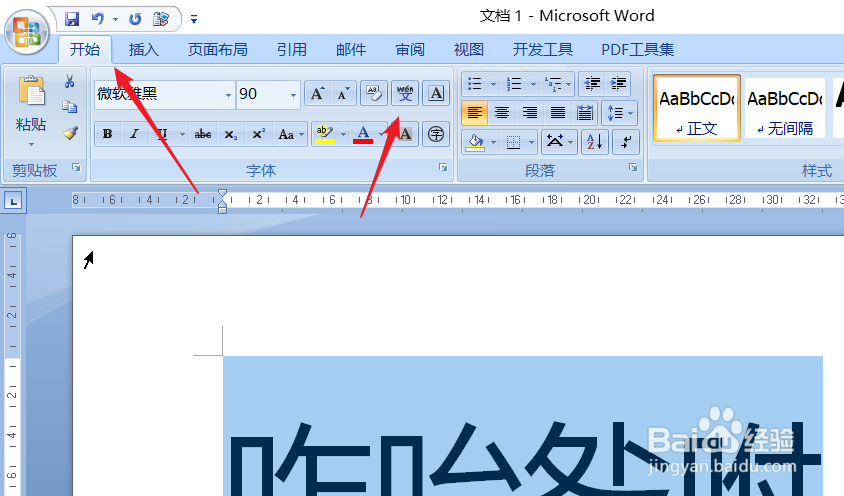
Task: Toggle superscript formatting
Action: (259, 134)
